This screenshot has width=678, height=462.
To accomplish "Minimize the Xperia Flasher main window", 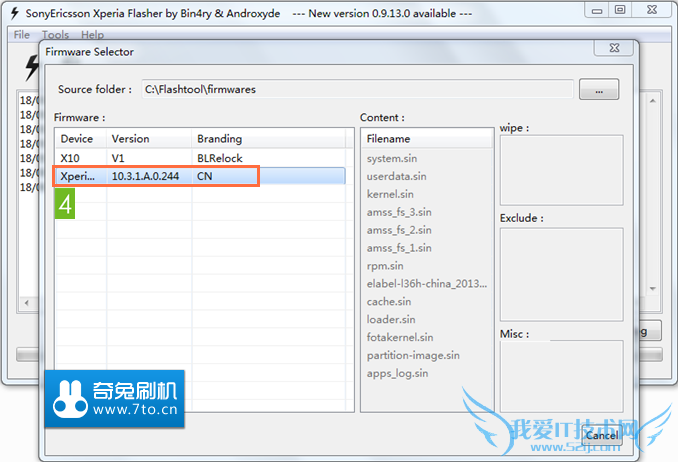I will tap(597, 10).
